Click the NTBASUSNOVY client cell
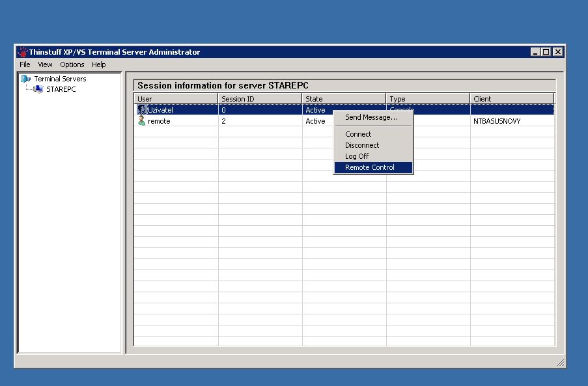Viewport: 588px width, 386px height. pos(497,121)
